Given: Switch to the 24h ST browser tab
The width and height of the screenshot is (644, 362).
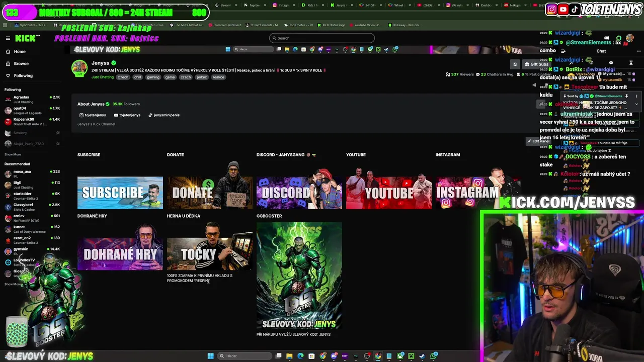Looking at the screenshot, I should 370,5.
